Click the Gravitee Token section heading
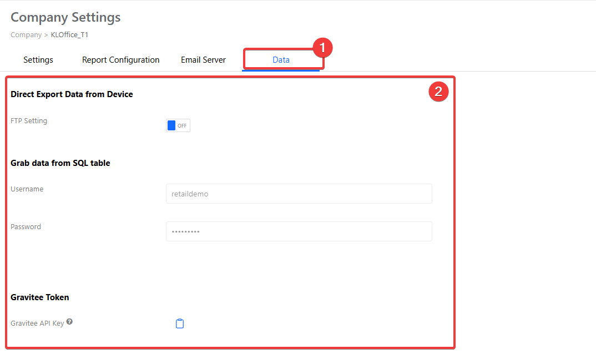Viewport: 596px width, 364px height. coord(40,297)
